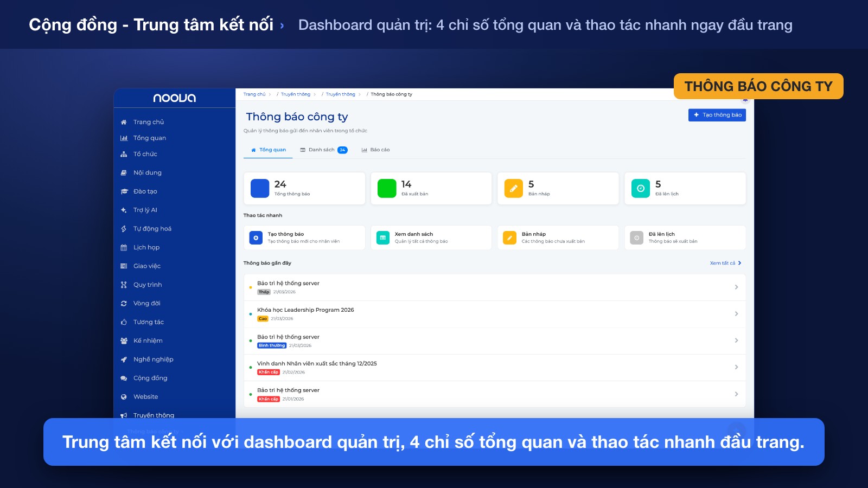
Task: Click the teal Đã lên lịch clock stat icon
Action: click(x=641, y=188)
